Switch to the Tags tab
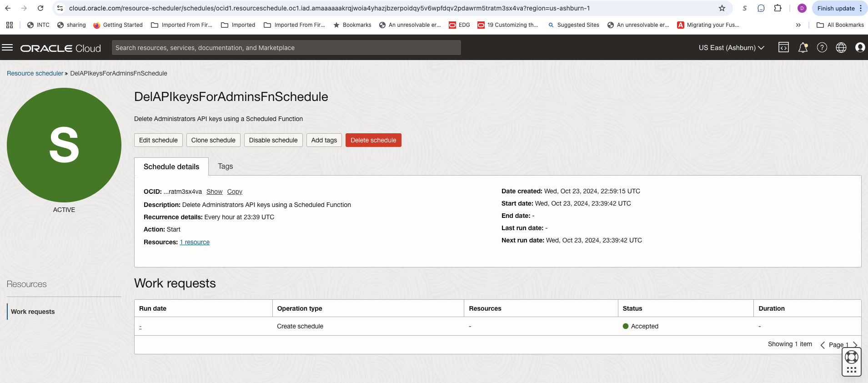This screenshot has width=868, height=383. click(x=225, y=166)
